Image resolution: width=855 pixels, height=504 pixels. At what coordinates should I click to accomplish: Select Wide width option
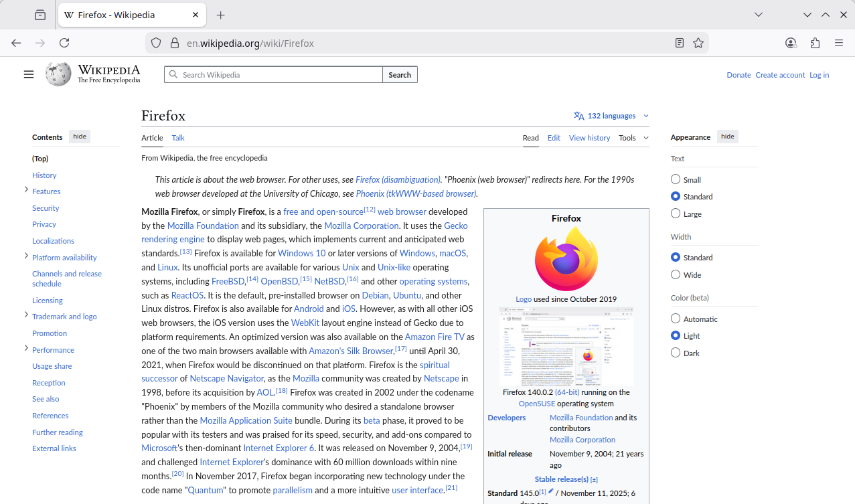coord(676,274)
